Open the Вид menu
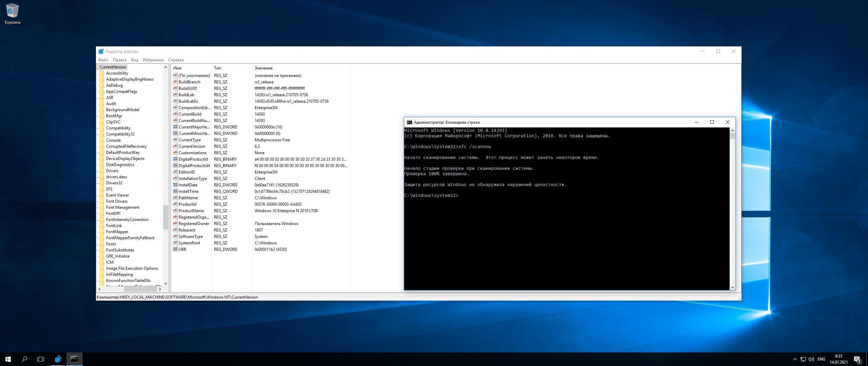 [135, 60]
